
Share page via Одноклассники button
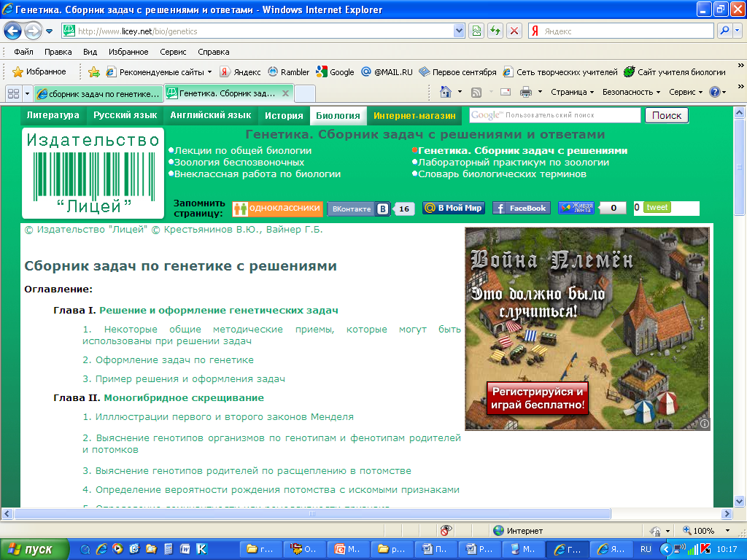point(277,209)
